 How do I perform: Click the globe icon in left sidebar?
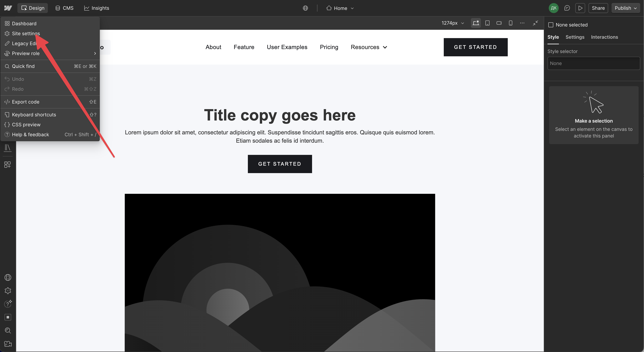[x=8, y=277]
